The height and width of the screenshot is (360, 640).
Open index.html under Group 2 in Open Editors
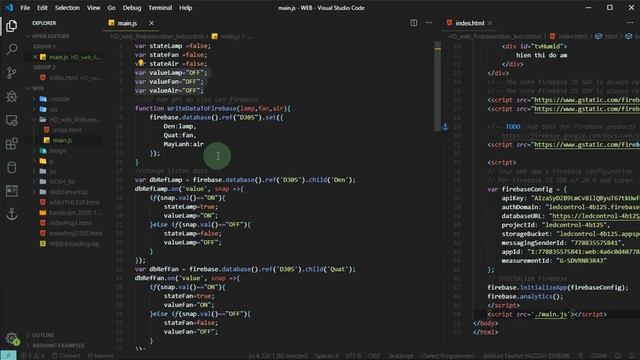[x=63, y=78]
